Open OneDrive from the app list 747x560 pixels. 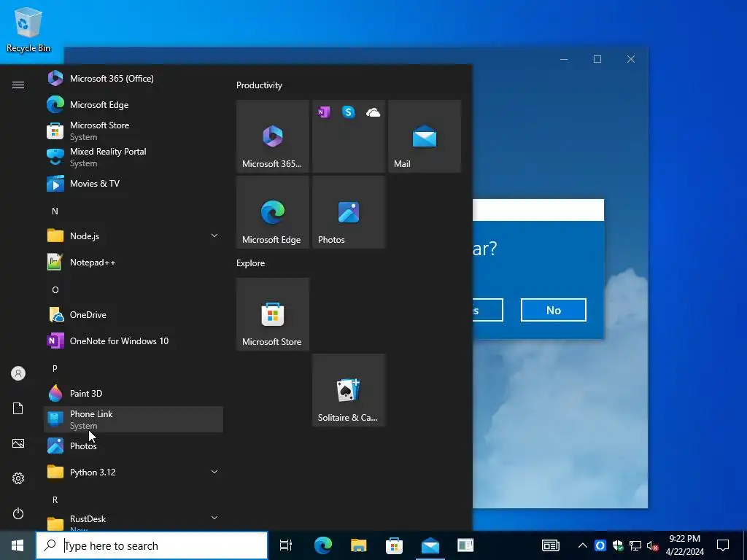tap(133, 315)
